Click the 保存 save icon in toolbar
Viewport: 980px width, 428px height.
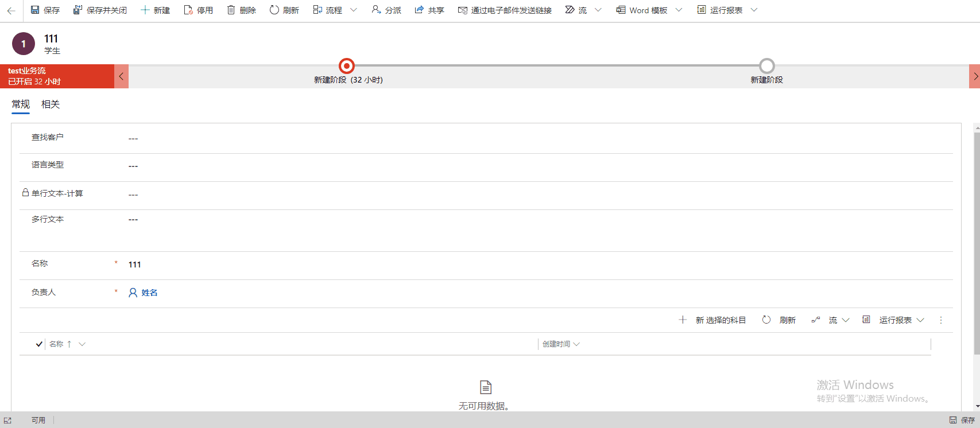35,10
